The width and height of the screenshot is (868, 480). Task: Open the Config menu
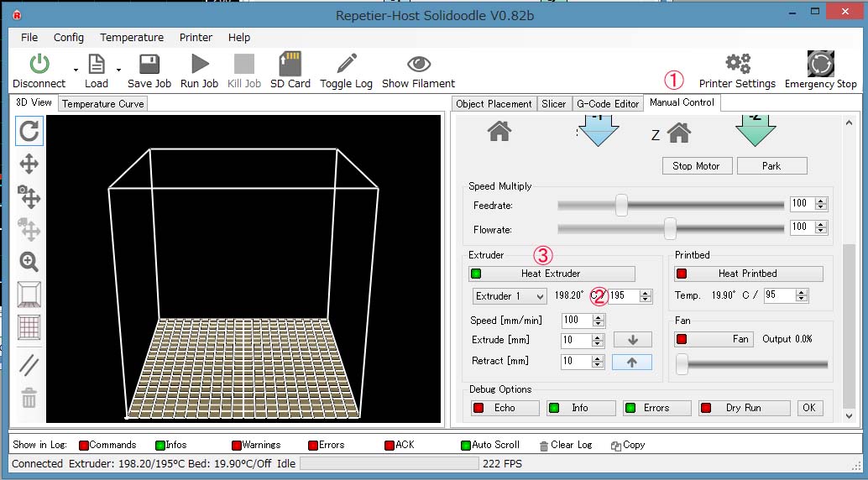point(69,38)
